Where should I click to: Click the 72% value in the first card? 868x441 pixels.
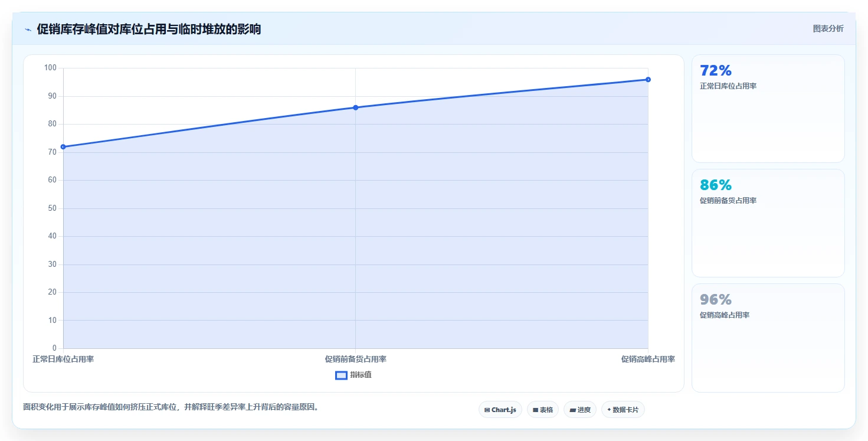(x=716, y=71)
